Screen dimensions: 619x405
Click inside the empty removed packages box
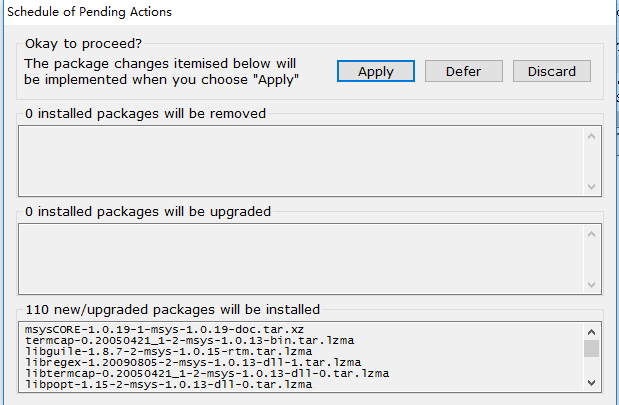[x=300, y=159]
